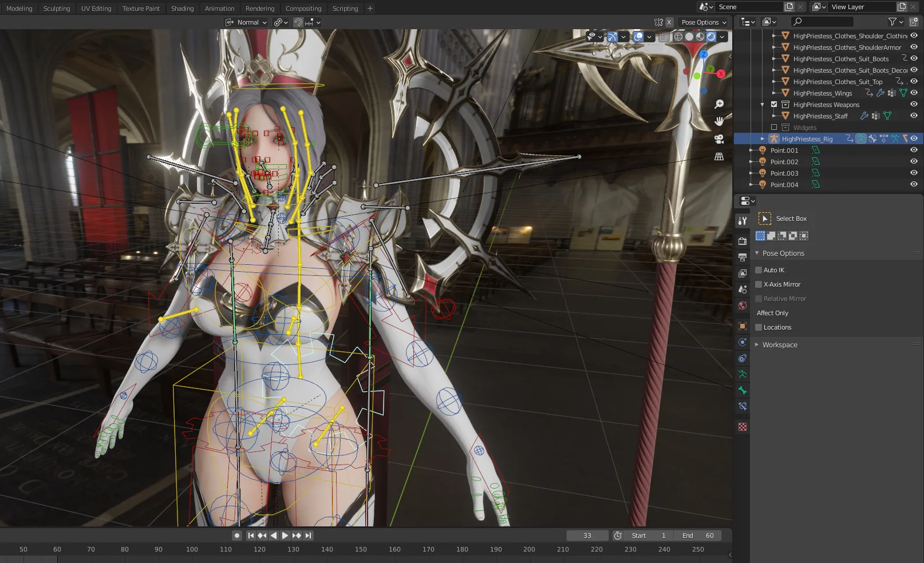
Task: Play the animation forward
Action: pos(285,536)
